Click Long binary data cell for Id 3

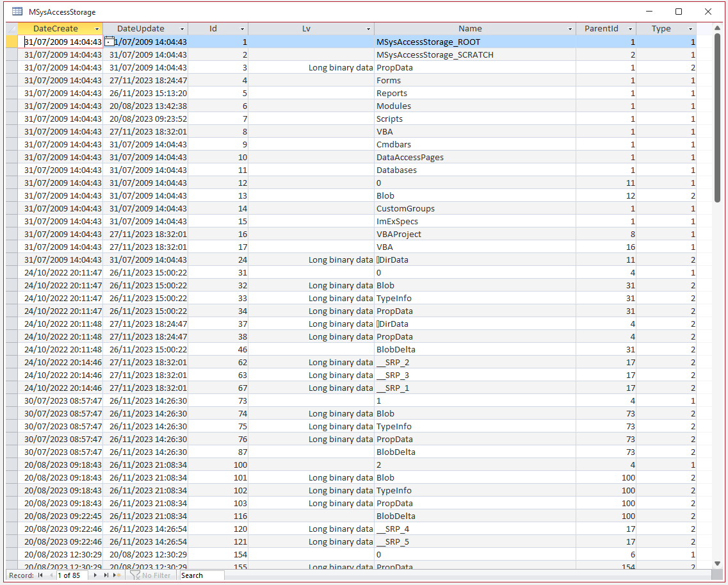312,68
